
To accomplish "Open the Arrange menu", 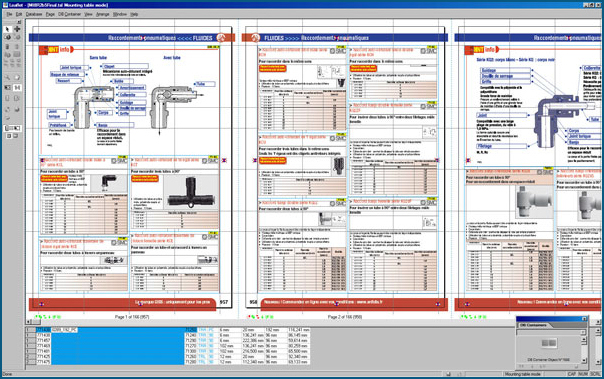I will pos(102,14).
